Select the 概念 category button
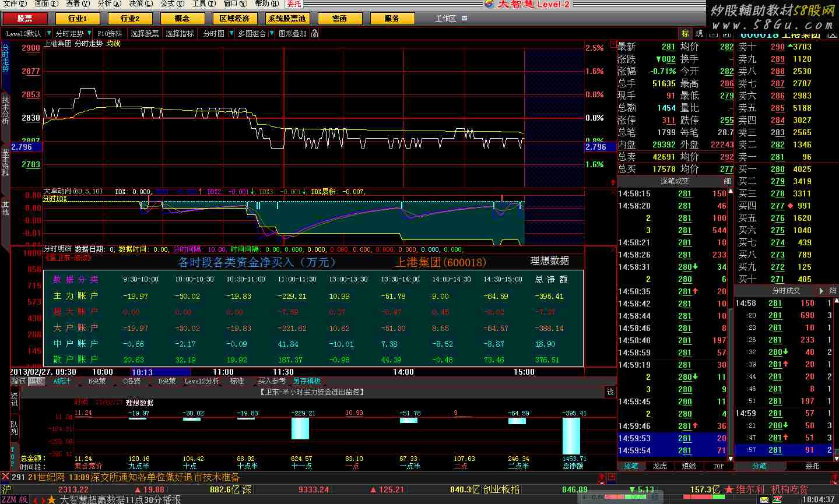Image resolution: width=839 pixels, height=504 pixels. click(182, 19)
